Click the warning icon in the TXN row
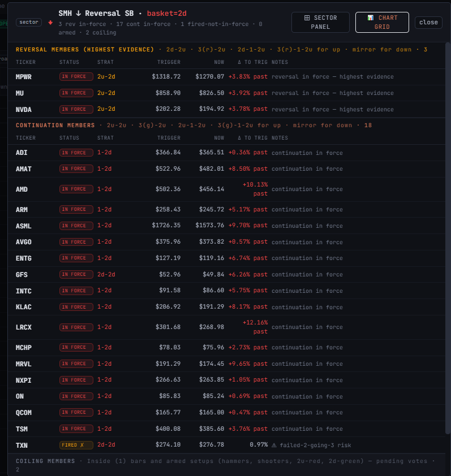Image resolution: width=451 pixels, height=476 pixels. [274, 445]
